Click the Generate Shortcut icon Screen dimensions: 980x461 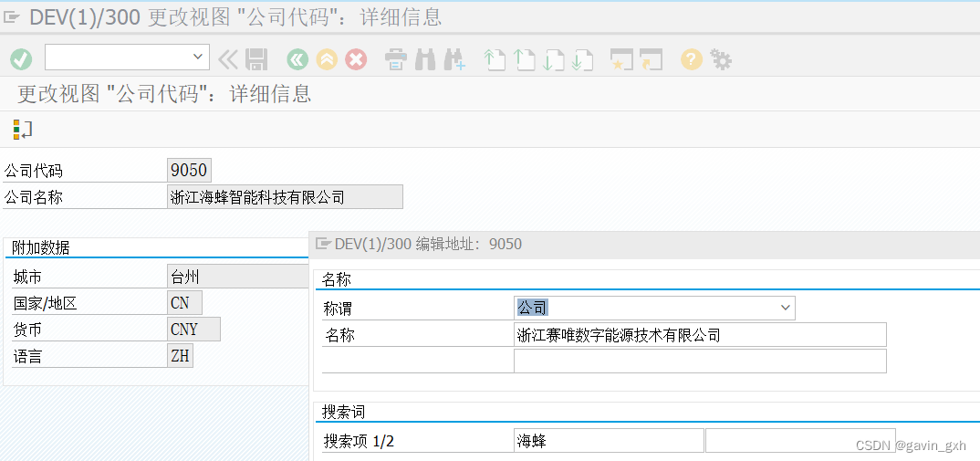coord(652,60)
